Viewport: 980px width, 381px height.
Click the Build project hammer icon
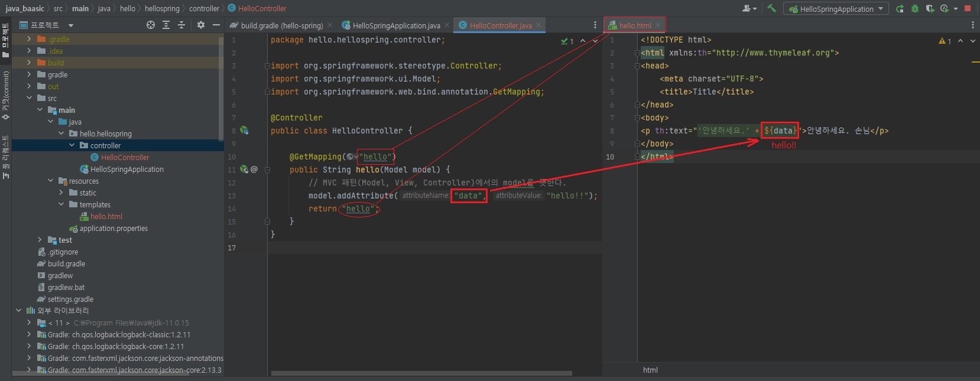coord(771,8)
